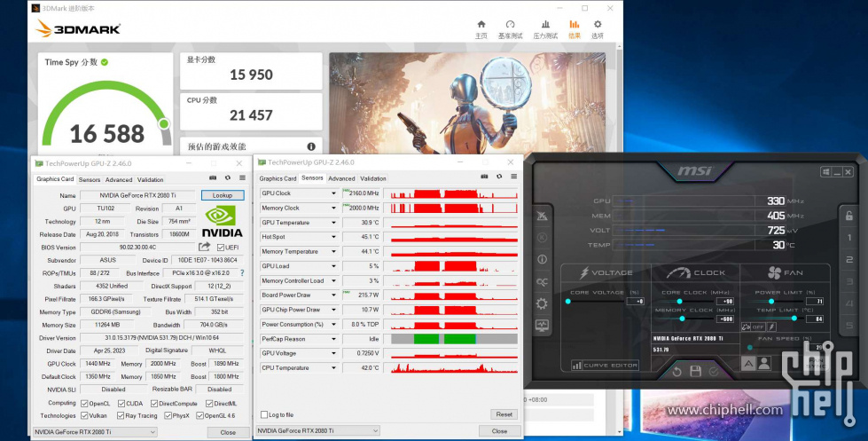Image resolution: width=868 pixels, height=441 pixels.
Task: Open 3DMark stress tests (压力测试)
Action: (545, 29)
